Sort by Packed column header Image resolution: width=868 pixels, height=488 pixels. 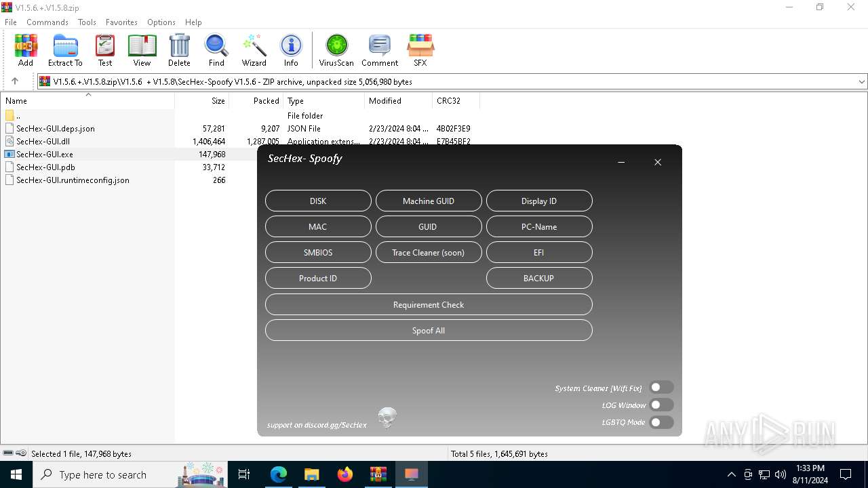tap(256, 100)
